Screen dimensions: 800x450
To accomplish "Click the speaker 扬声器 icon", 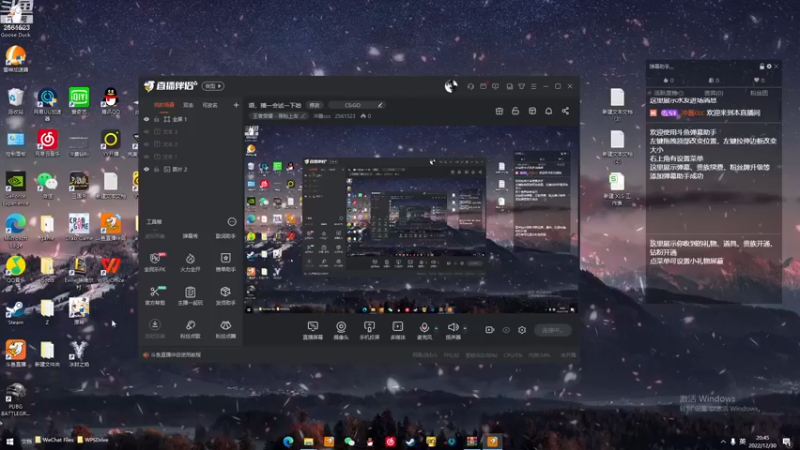I will click(x=452, y=328).
